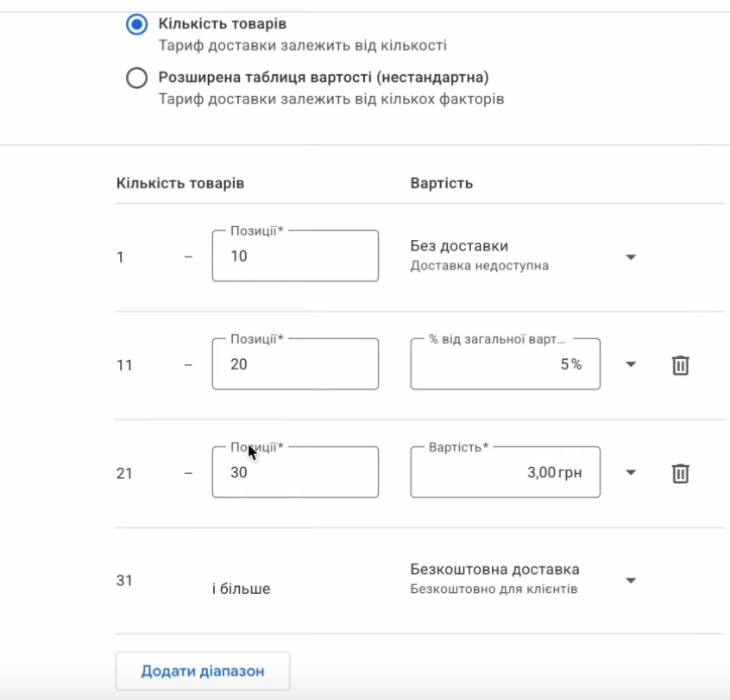The image size is (730, 700).
Task: Expand cost type dropdown beside 5% field
Action: [x=630, y=365]
